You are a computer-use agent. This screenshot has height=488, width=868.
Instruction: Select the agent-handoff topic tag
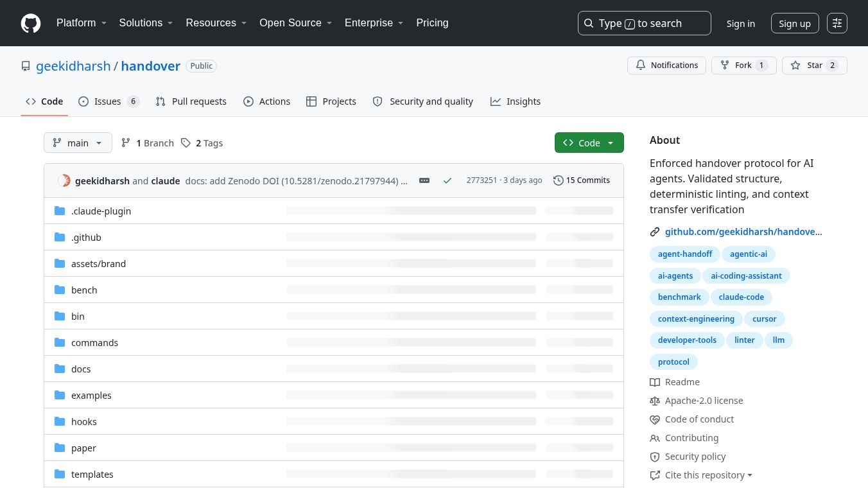click(685, 254)
